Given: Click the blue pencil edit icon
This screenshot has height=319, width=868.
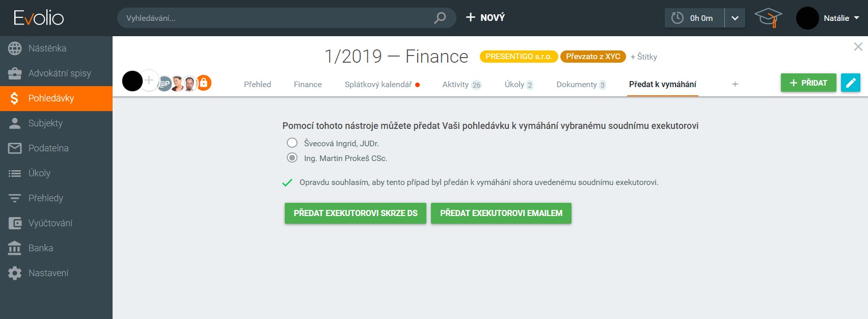Looking at the screenshot, I should pos(851,83).
